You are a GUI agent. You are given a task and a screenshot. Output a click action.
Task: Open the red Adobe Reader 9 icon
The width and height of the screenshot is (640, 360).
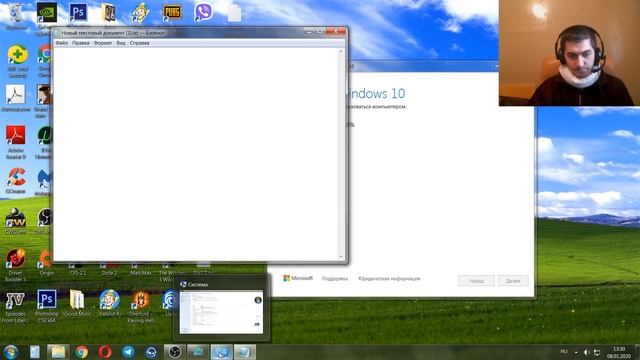click(16, 142)
